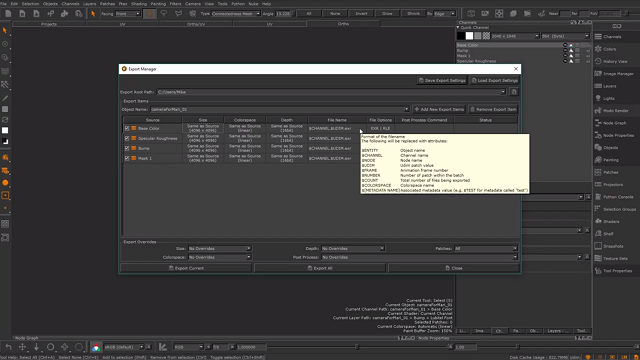Click the browse icon next to Export Root Path
The height and width of the screenshot is (360, 640).
click(514, 92)
